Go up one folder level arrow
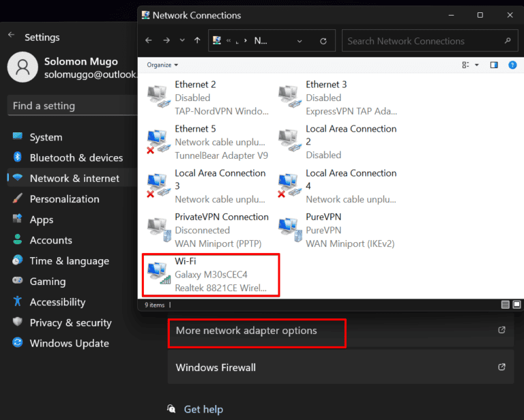This screenshot has height=420, width=524. 198,41
